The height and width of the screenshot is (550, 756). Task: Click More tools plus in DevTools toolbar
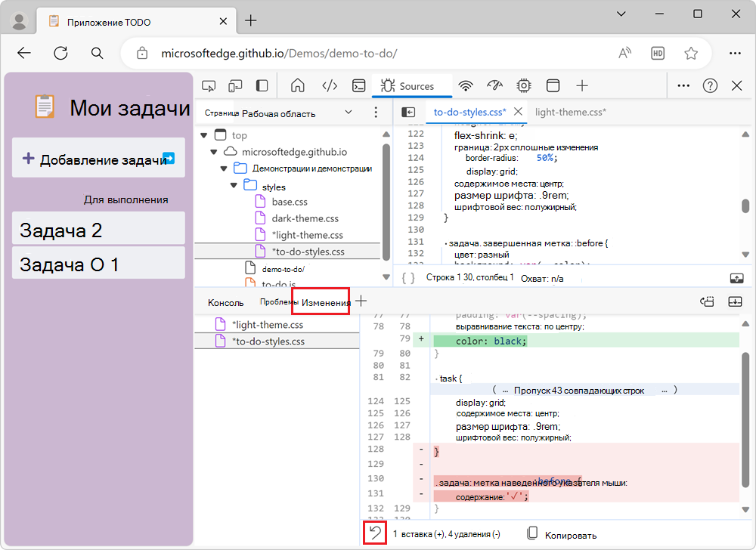click(x=582, y=85)
